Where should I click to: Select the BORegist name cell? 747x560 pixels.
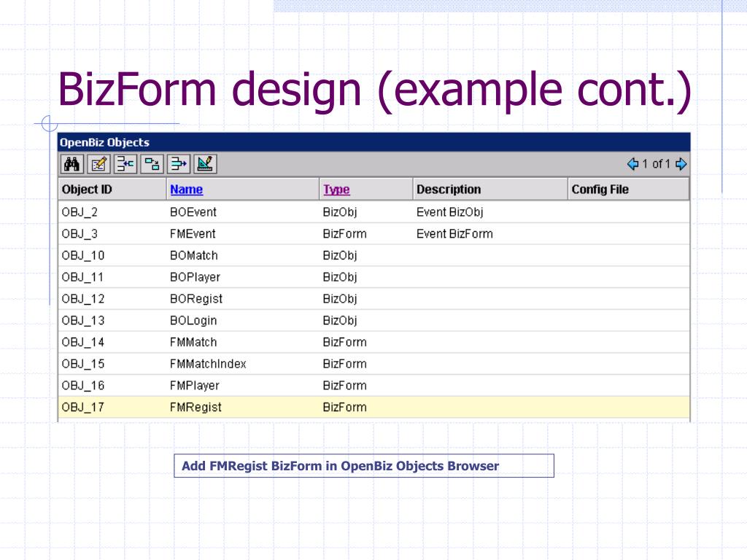point(196,298)
